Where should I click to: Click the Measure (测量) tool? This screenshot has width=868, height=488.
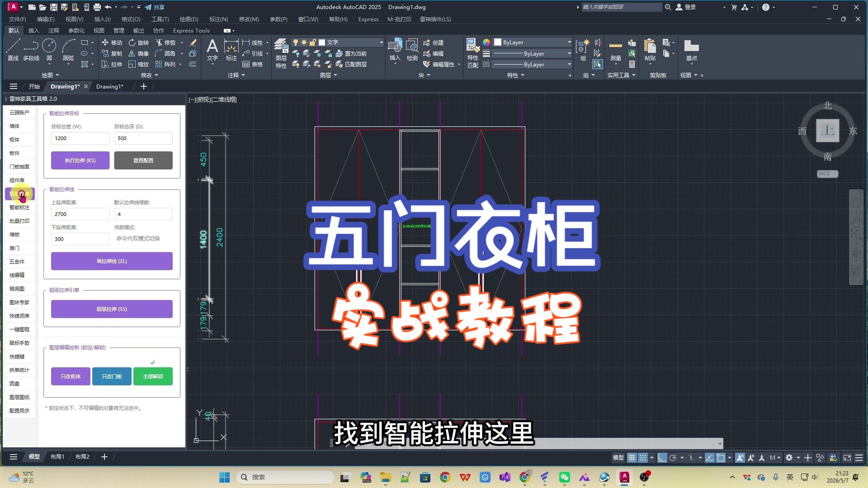[x=616, y=50]
